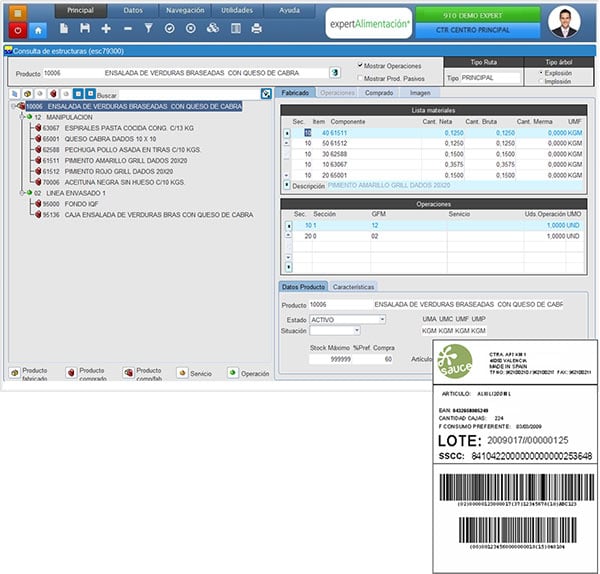The height and width of the screenshot is (574, 600).
Task: Click the blue collapse-all square icon
Action: [78, 93]
